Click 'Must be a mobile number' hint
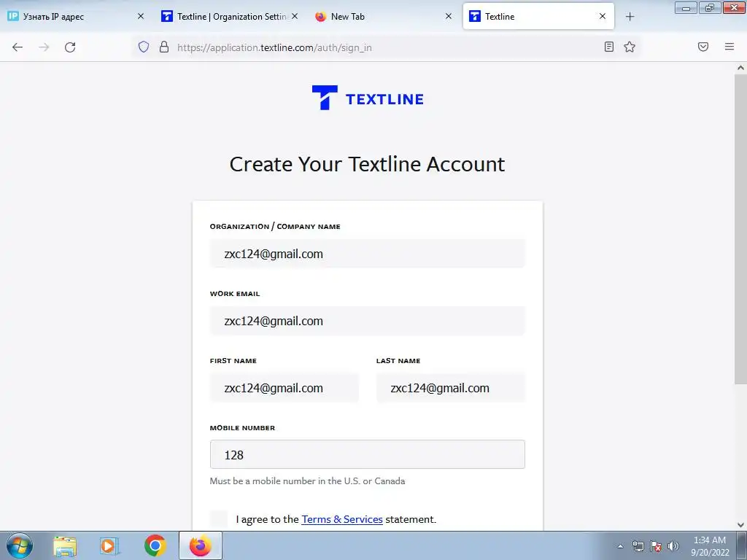 [307, 481]
